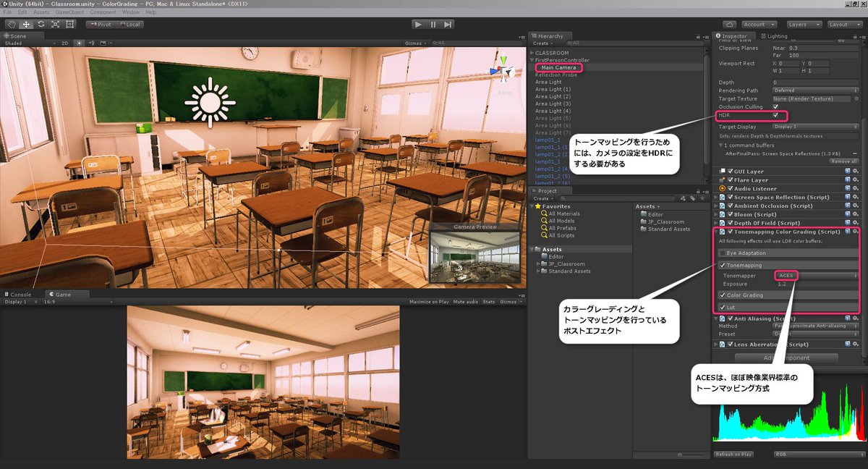Expand the JP_Classroom folder in Project tree

coord(539,264)
